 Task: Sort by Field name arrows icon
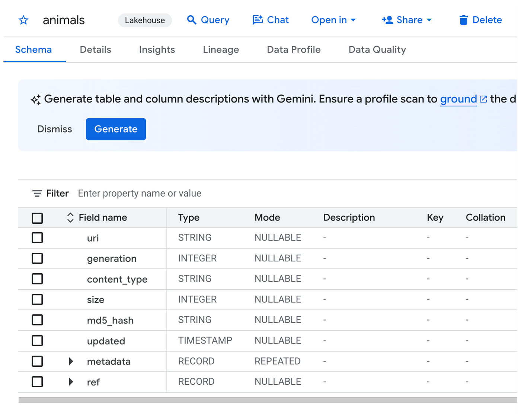(70, 217)
